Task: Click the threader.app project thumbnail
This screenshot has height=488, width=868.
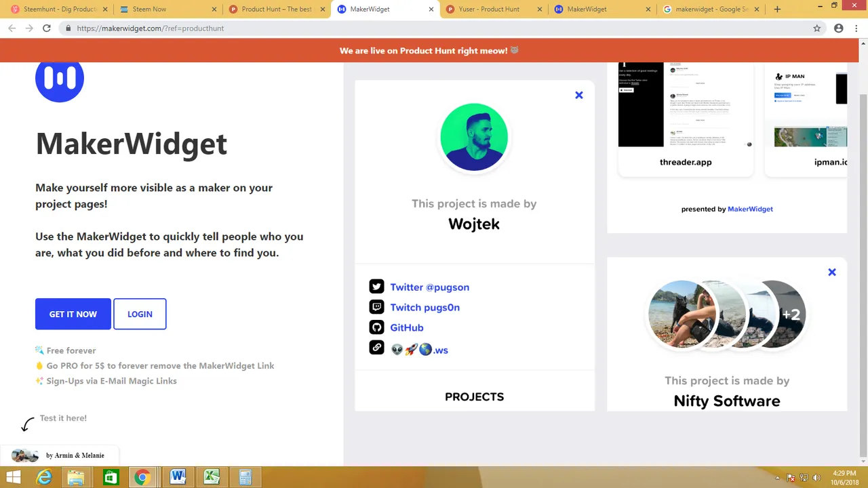Action: coord(685,104)
